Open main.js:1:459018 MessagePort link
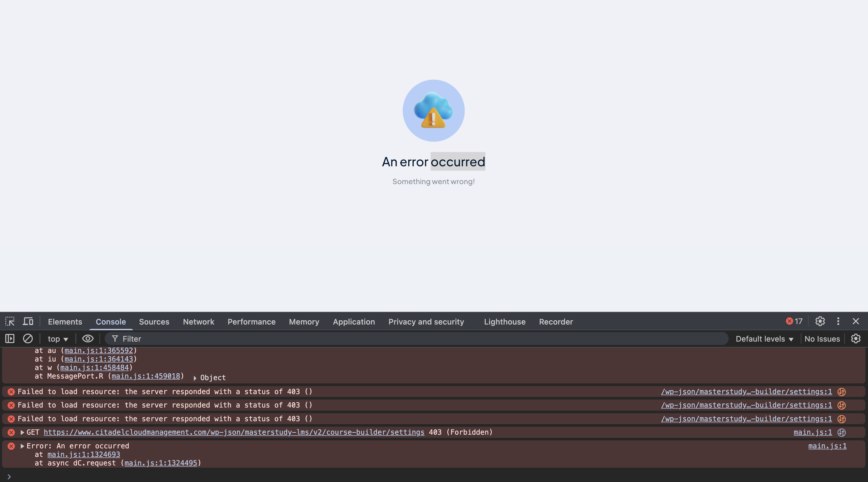 pos(146,376)
